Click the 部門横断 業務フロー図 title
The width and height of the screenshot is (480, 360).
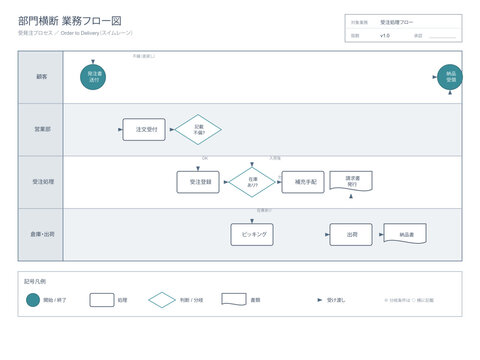click(70, 21)
